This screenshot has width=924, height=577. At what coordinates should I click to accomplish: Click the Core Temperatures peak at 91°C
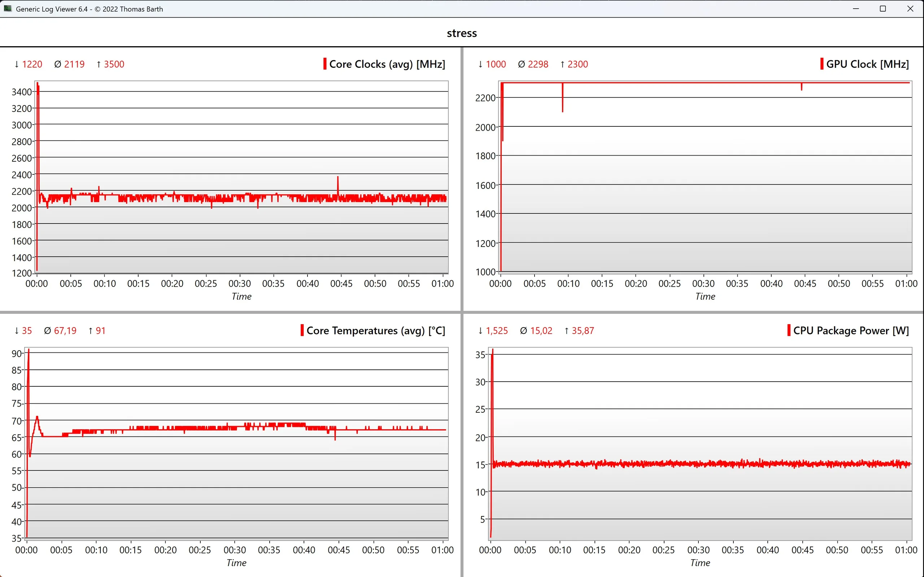pyautogui.click(x=29, y=350)
